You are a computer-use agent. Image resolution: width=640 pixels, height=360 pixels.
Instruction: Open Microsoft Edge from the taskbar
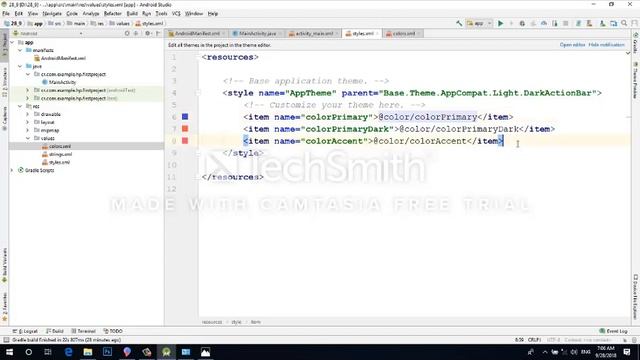pos(68,352)
